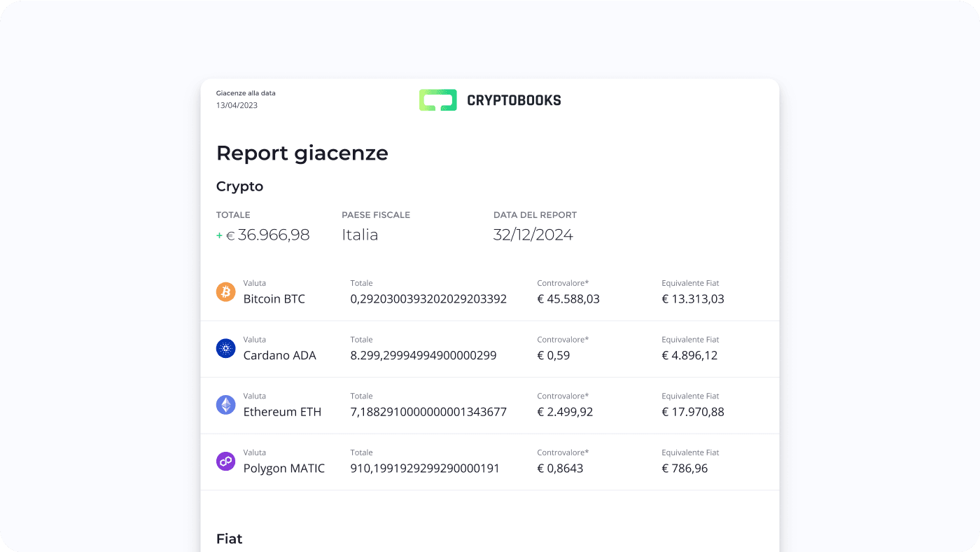Click the green plus sign by total
This screenshot has height=552, width=980.
219,236
